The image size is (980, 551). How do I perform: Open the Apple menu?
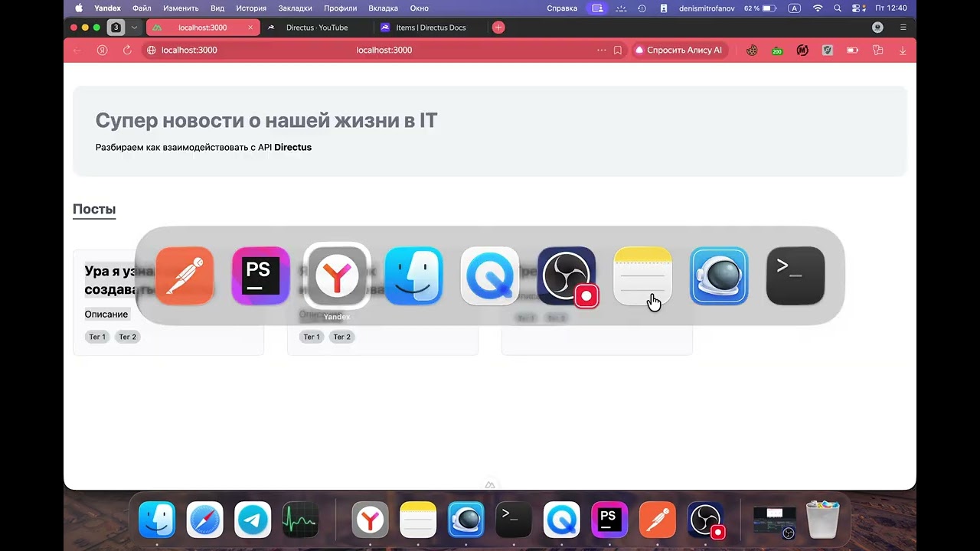point(79,8)
